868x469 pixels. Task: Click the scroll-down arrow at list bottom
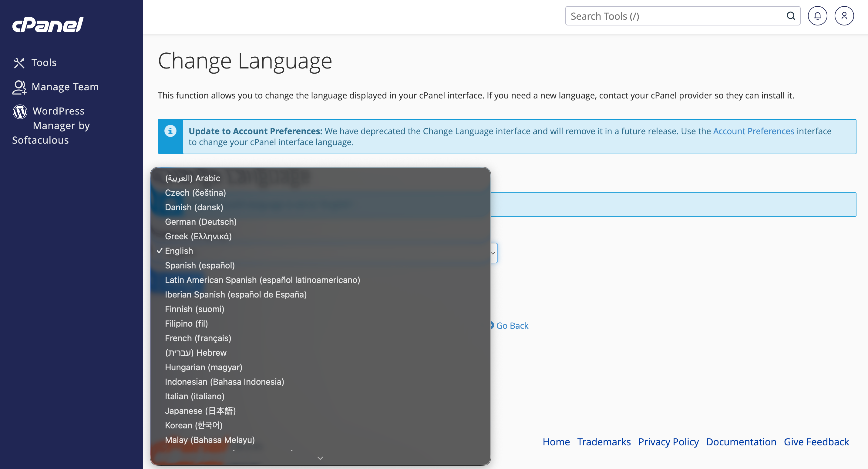point(320,458)
